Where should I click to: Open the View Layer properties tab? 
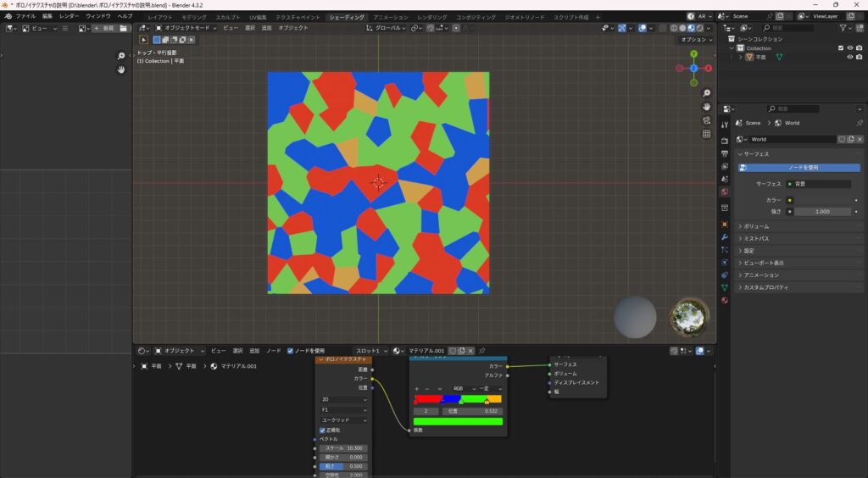[x=725, y=166]
